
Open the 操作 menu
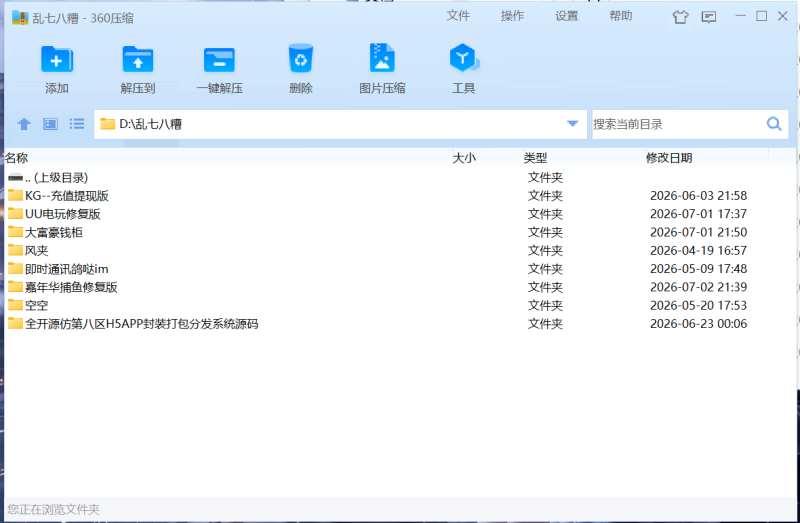(512, 16)
